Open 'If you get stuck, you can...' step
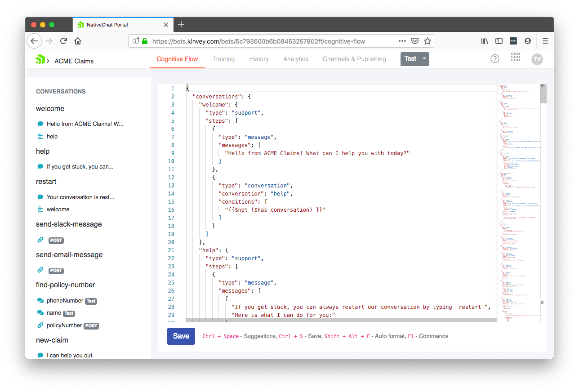The width and height of the screenshot is (579, 392). (x=80, y=167)
